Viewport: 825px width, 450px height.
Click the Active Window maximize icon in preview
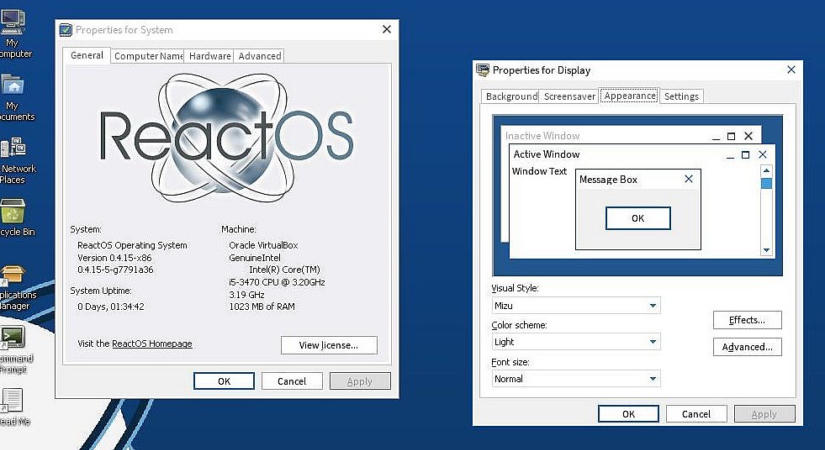pos(745,154)
